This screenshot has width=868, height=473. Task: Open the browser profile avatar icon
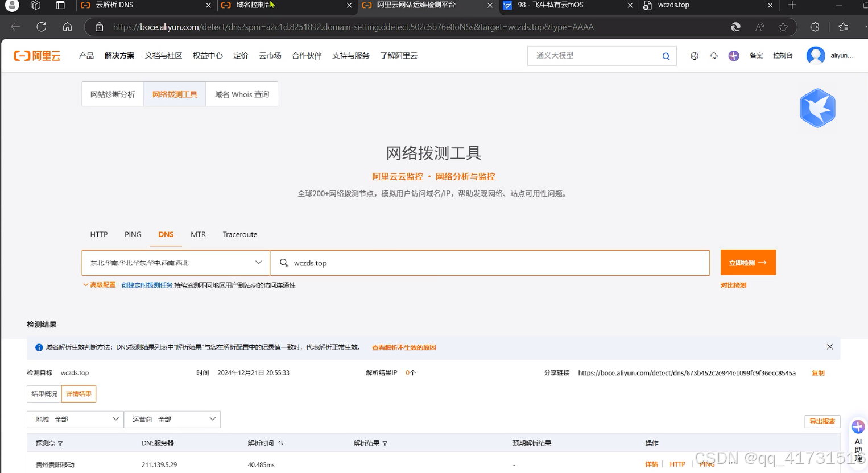[11, 5]
